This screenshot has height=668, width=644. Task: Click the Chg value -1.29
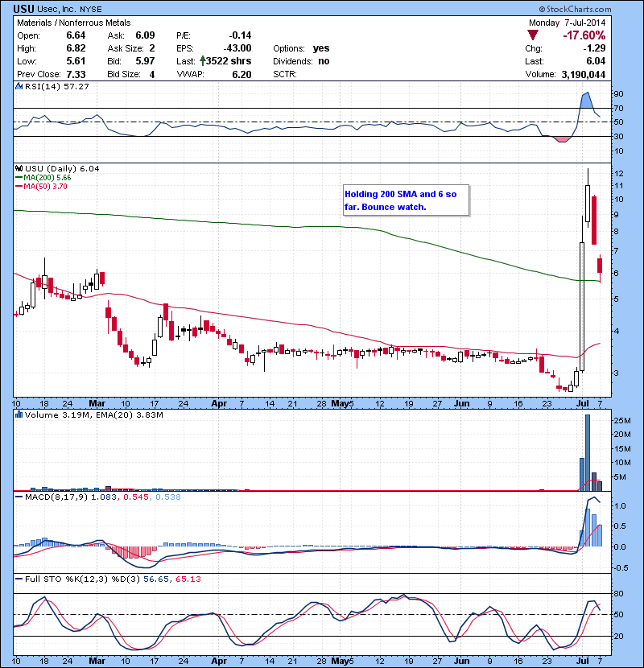594,48
